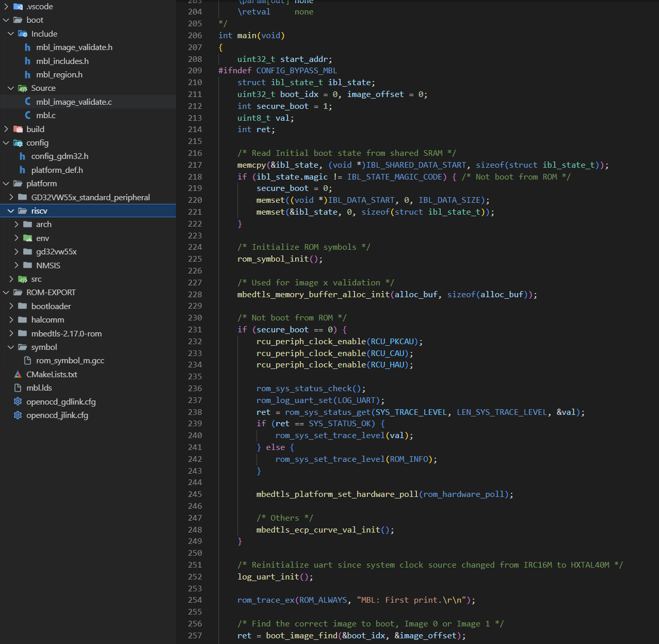Expand the mbedtls-2.17.0-rom folder chevron
659x644 pixels.
click(x=11, y=334)
